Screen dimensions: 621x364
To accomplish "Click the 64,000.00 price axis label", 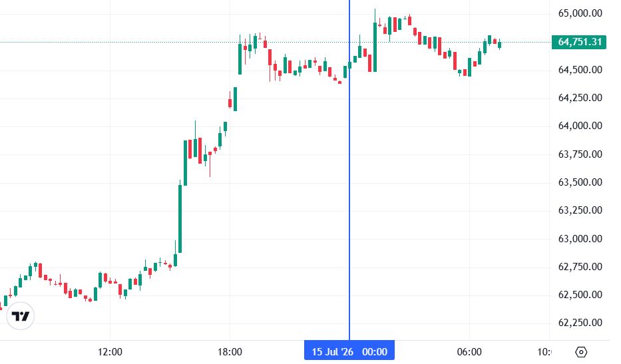I will (580, 126).
